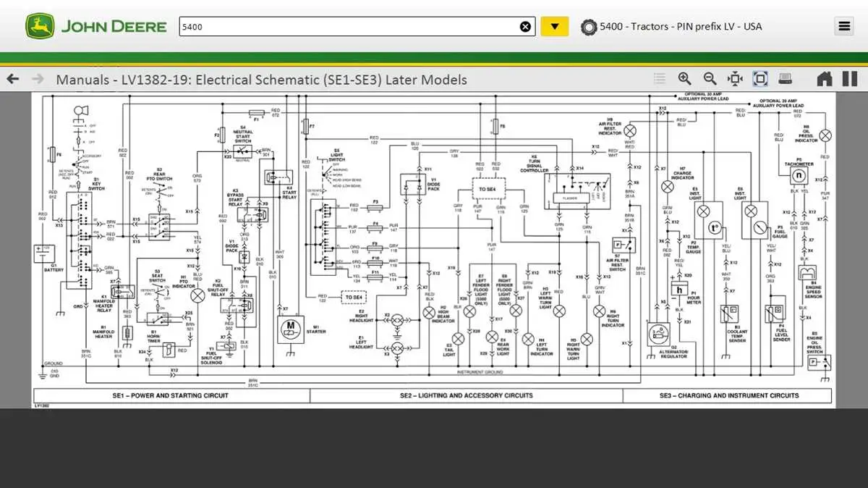Open the greyed-out list view icon
The height and width of the screenshot is (488, 868).
pos(660,79)
